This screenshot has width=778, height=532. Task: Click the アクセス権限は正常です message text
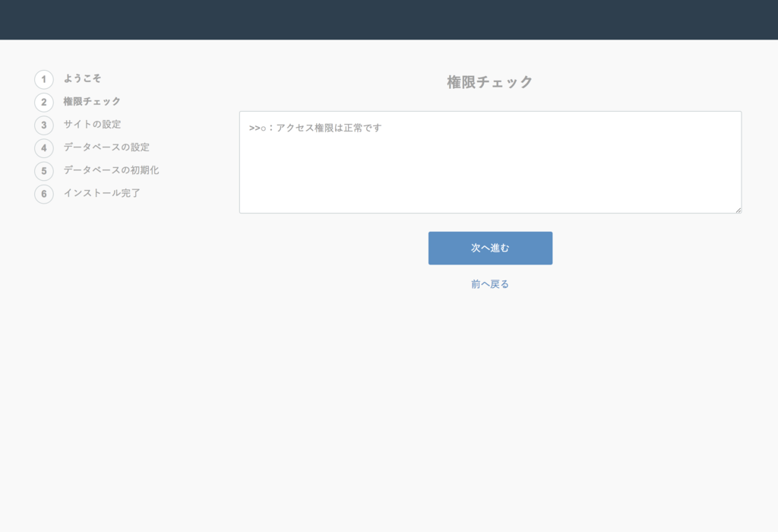[329, 128]
